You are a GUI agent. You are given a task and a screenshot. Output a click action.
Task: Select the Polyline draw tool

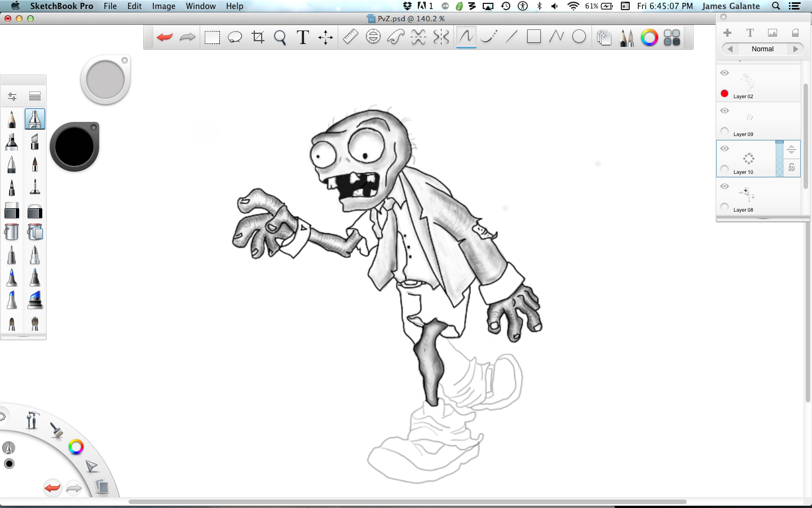click(x=557, y=37)
